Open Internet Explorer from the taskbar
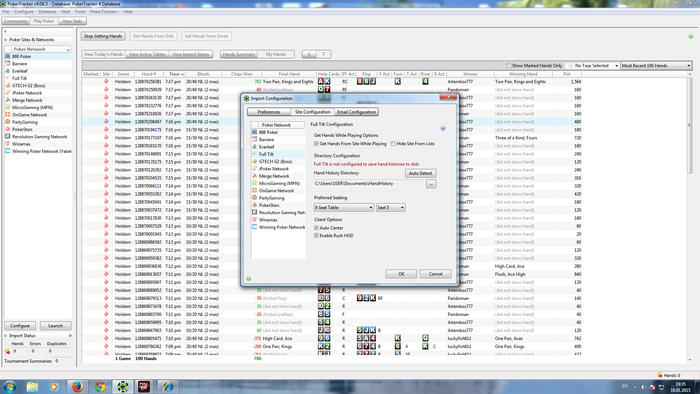The image size is (700, 394). pos(168,386)
